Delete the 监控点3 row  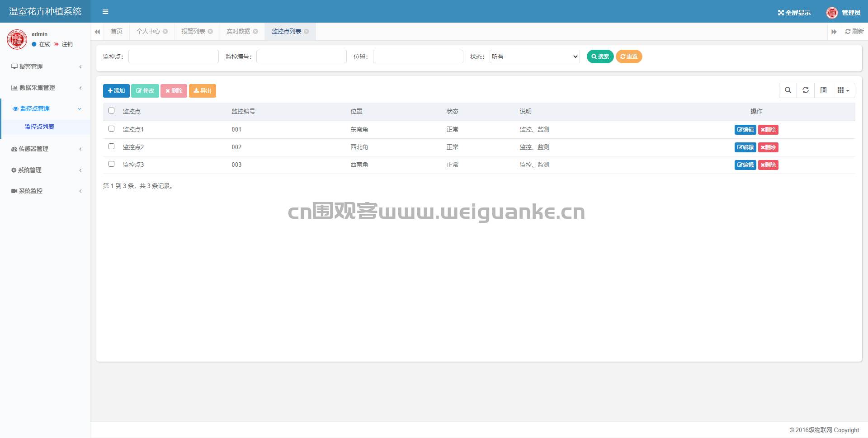point(768,165)
